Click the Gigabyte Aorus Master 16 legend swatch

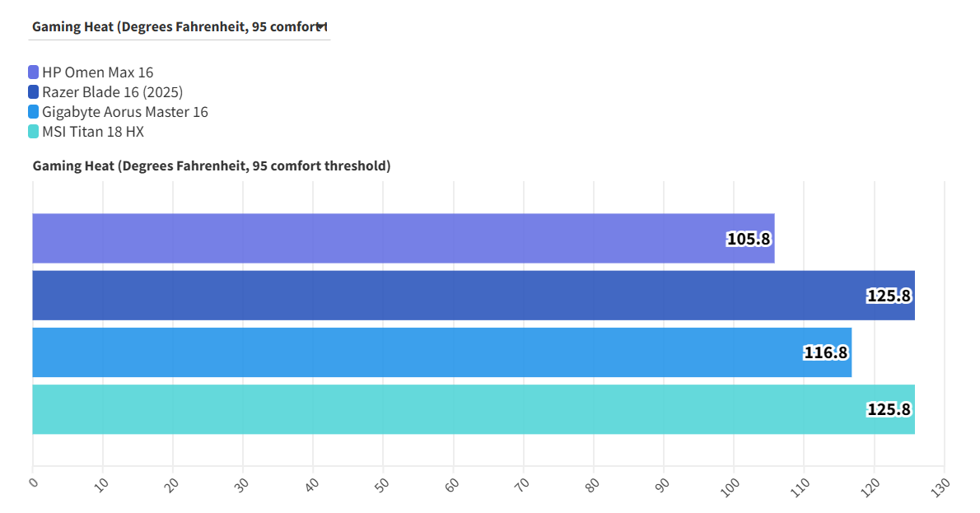[33, 112]
